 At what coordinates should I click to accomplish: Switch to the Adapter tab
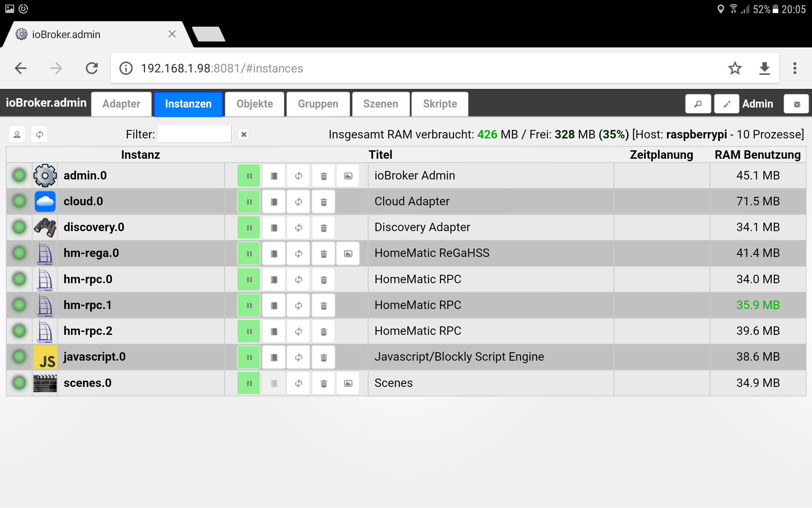click(121, 104)
